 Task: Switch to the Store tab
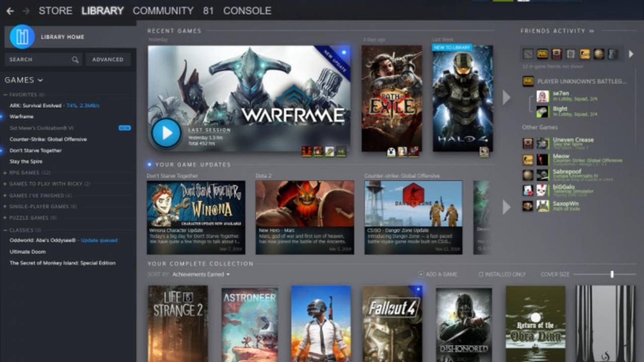click(55, 11)
